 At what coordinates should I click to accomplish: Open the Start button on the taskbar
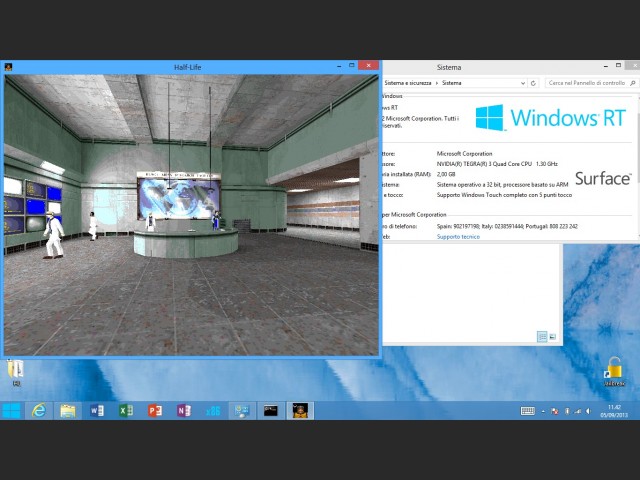click(11, 411)
